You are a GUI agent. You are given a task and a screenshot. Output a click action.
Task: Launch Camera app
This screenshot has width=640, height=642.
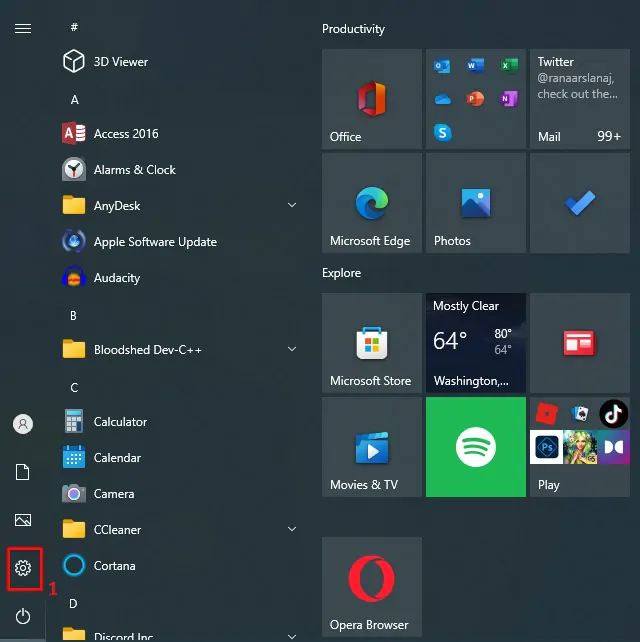tap(179, 494)
